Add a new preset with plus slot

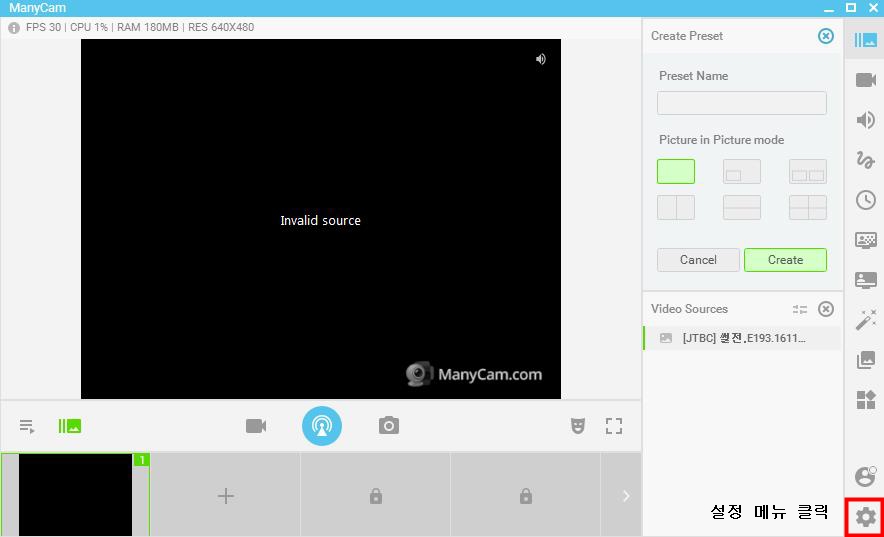click(x=226, y=496)
